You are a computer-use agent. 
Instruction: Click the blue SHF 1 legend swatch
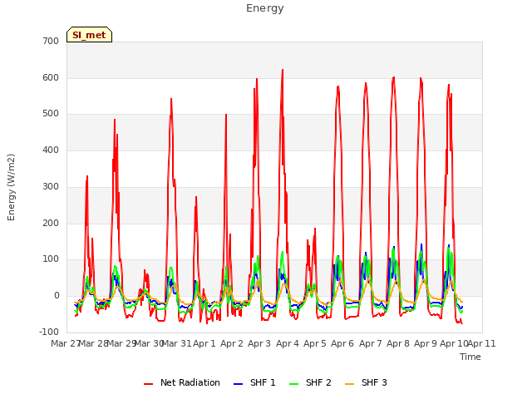[239, 384]
